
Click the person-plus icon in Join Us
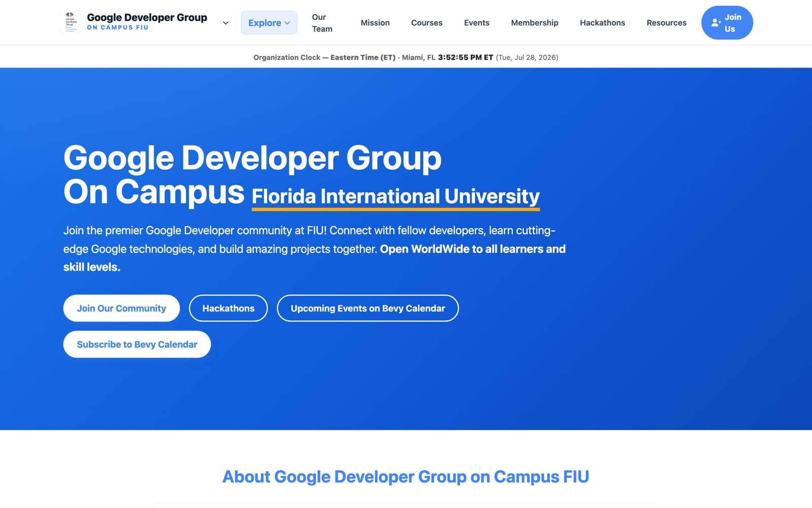click(x=716, y=23)
